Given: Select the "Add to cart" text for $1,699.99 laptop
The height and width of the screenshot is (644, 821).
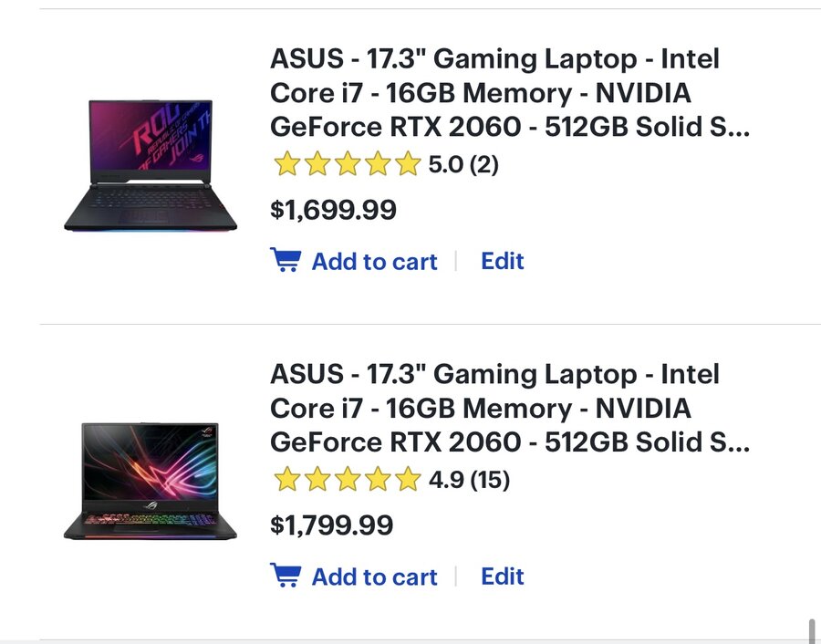Looking at the screenshot, I should tap(374, 262).
